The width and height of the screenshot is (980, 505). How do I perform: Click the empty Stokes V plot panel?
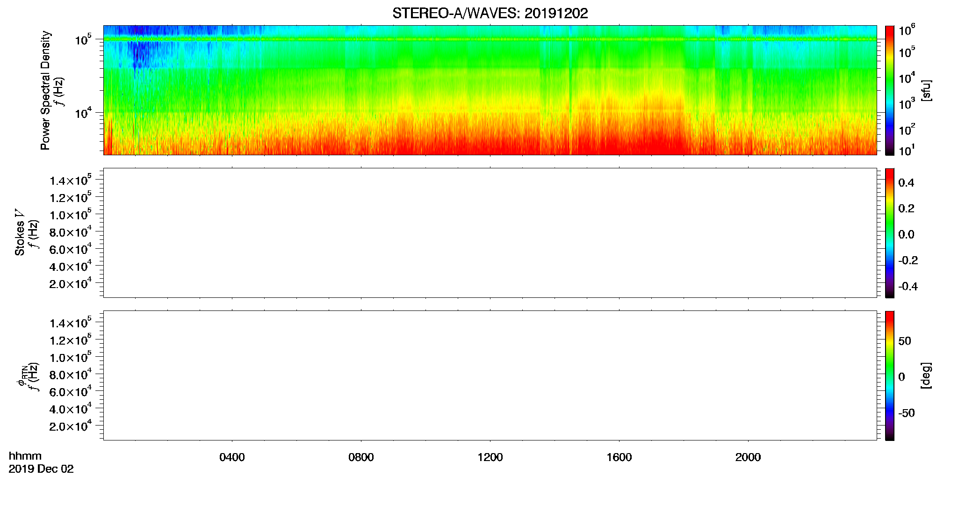[x=490, y=233]
